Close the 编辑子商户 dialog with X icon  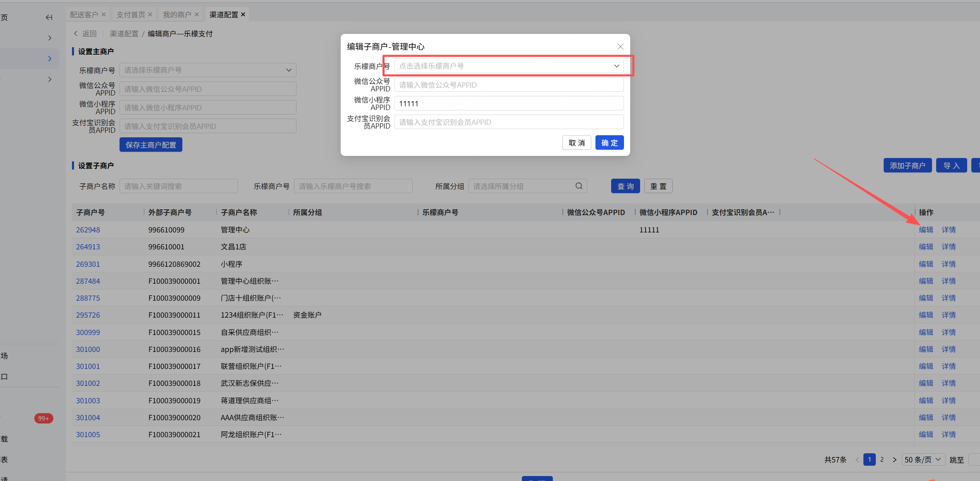click(620, 47)
